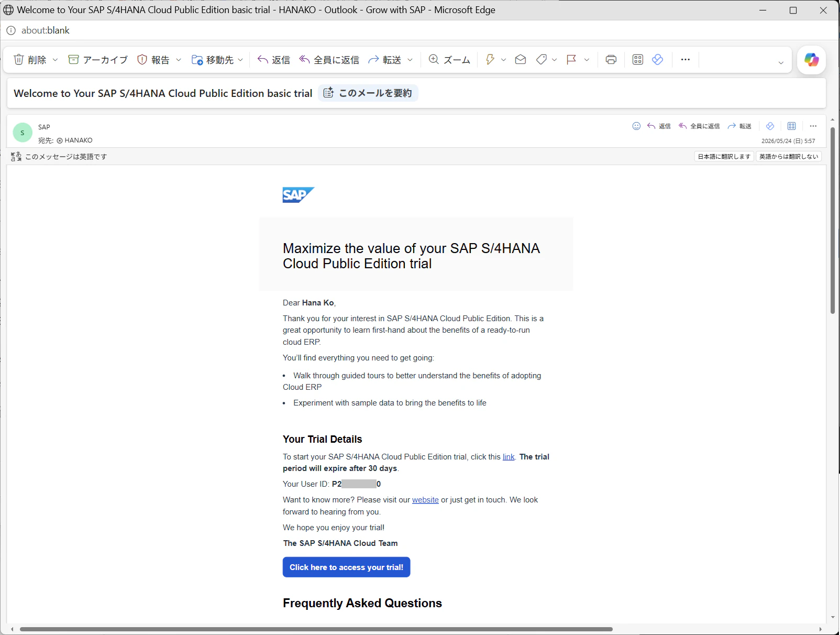The image size is (840, 635).
Task: Click the email subject title text
Action: click(163, 93)
